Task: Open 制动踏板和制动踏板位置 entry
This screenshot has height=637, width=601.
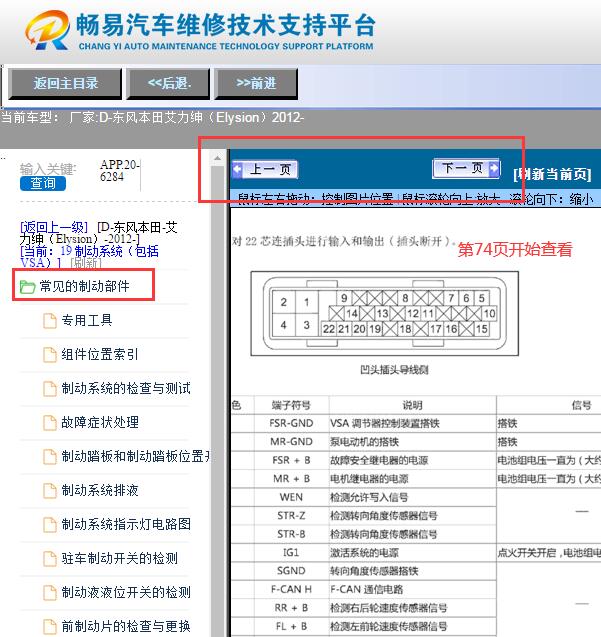Action: pyautogui.click(x=136, y=456)
